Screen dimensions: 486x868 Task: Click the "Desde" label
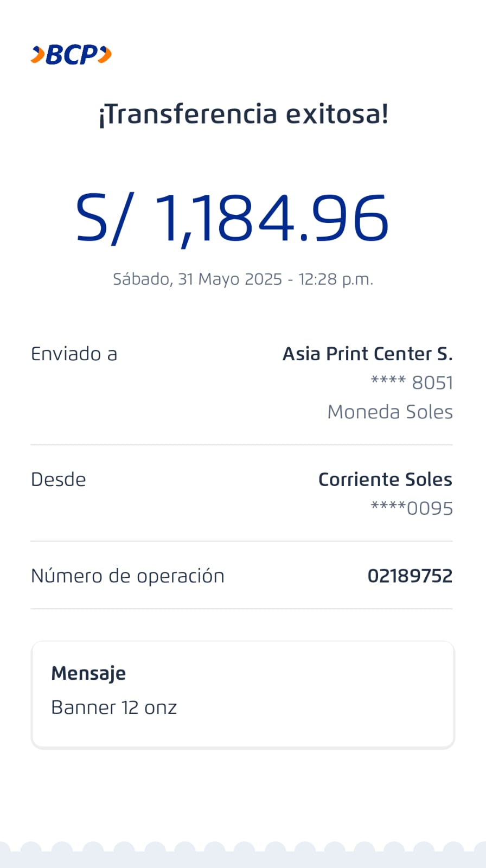(x=59, y=480)
